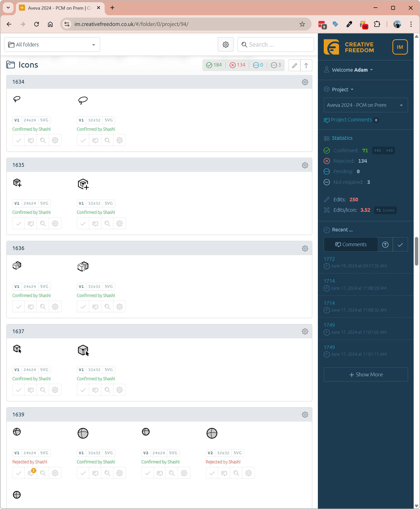The height and width of the screenshot is (509, 420).
Task: Confirm the 24x24 variant of icon 1634
Action: pyautogui.click(x=18, y=140)
